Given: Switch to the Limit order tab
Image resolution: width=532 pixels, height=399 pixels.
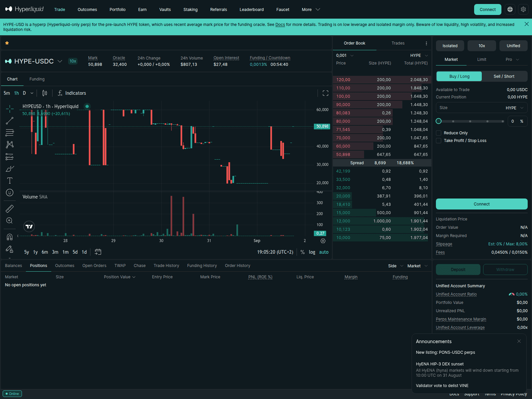Looking at the screenshot, I should click(x=481, y=59).
